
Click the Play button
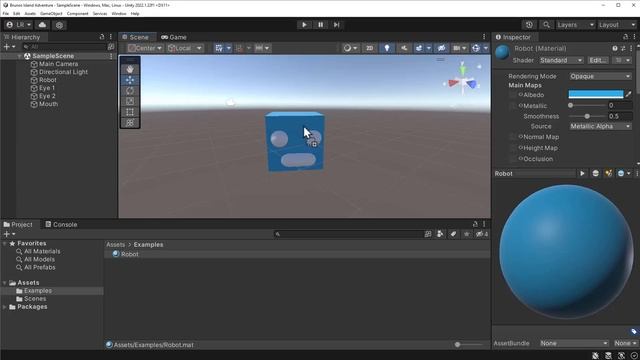point(304,25)
